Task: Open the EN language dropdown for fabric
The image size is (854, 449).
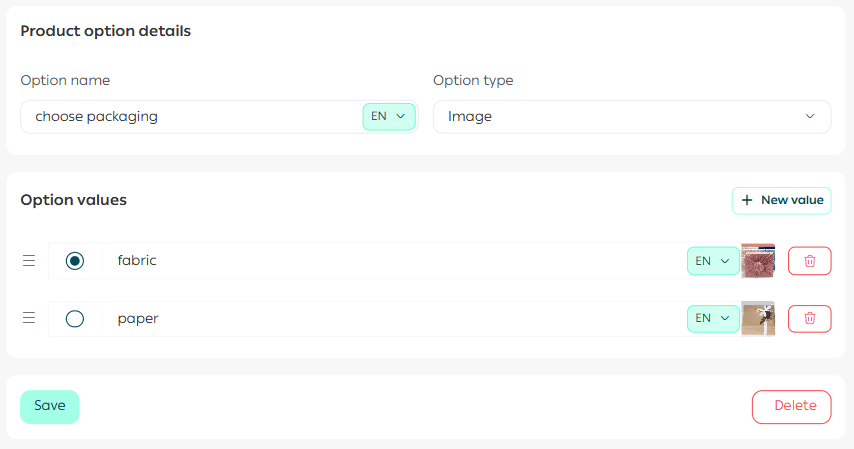Action: [x=713, y=261]
